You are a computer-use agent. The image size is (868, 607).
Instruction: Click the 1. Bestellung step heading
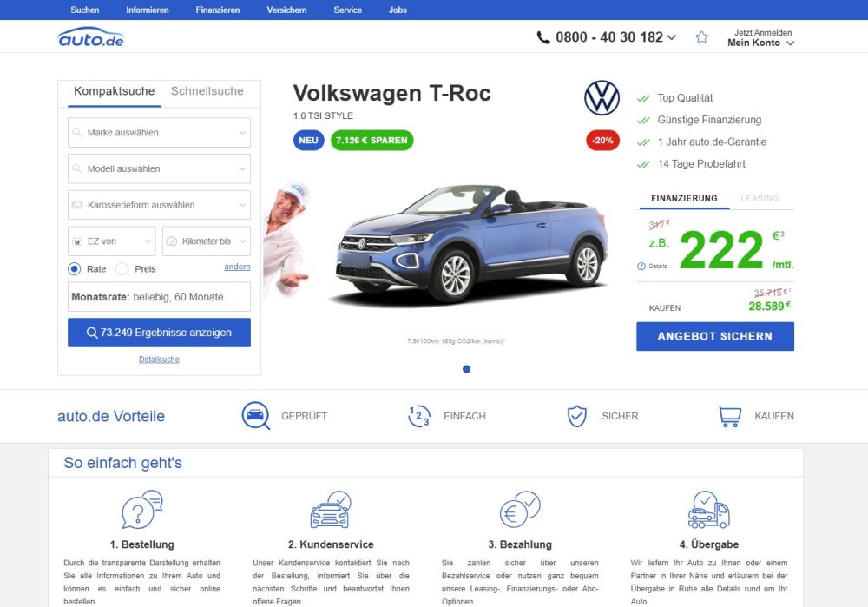click(142, 544)
